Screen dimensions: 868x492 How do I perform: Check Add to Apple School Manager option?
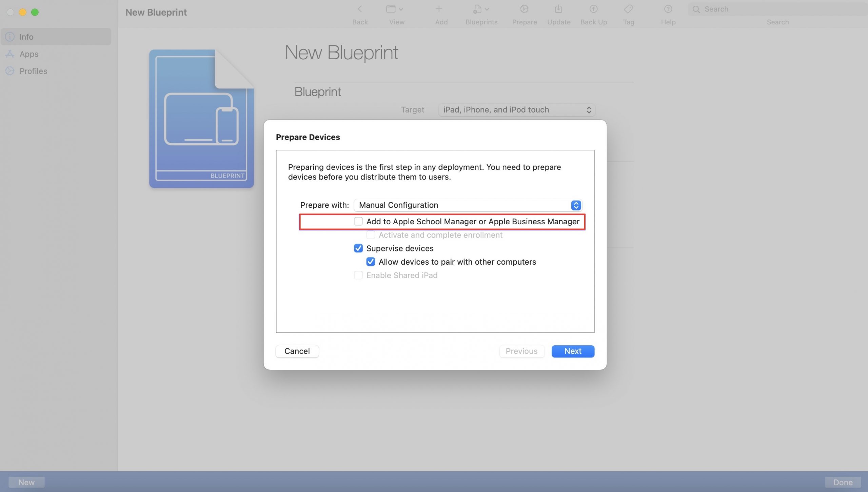pos(358,221)
